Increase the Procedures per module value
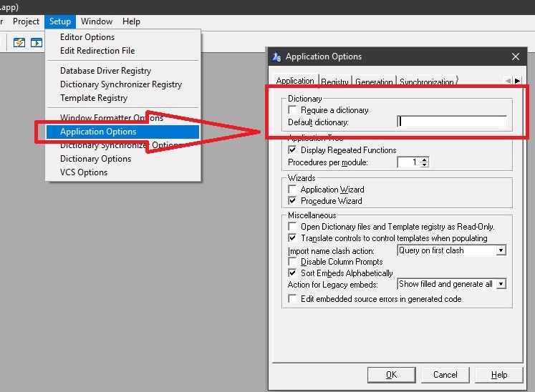 pyautogui.click(x=425, y=160)
